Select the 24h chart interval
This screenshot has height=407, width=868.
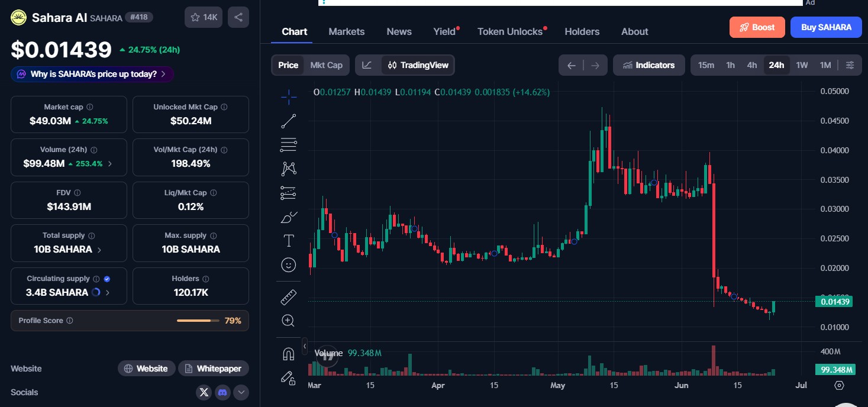[776, 65]
